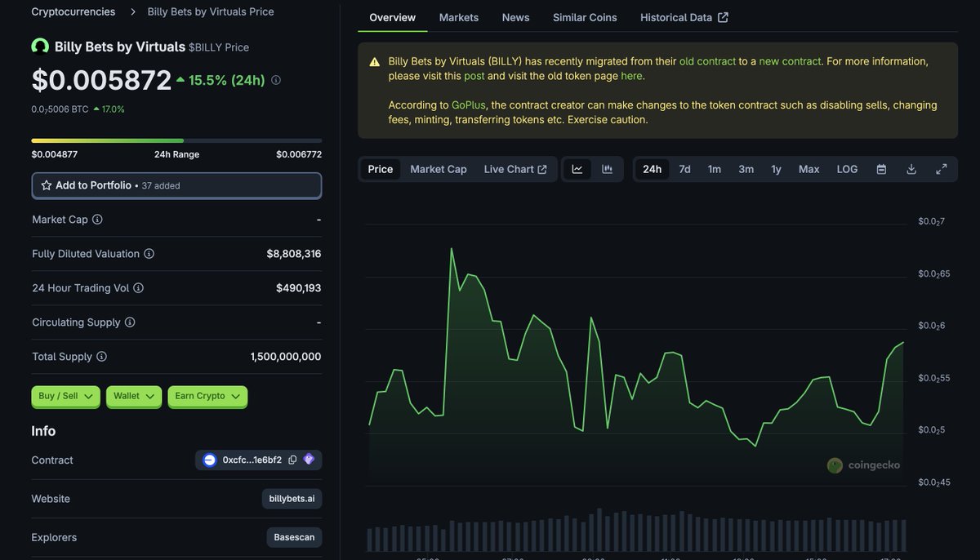Show Total Supply info icon
Viewport: 980px width, 560px height.
pos(101,357)
